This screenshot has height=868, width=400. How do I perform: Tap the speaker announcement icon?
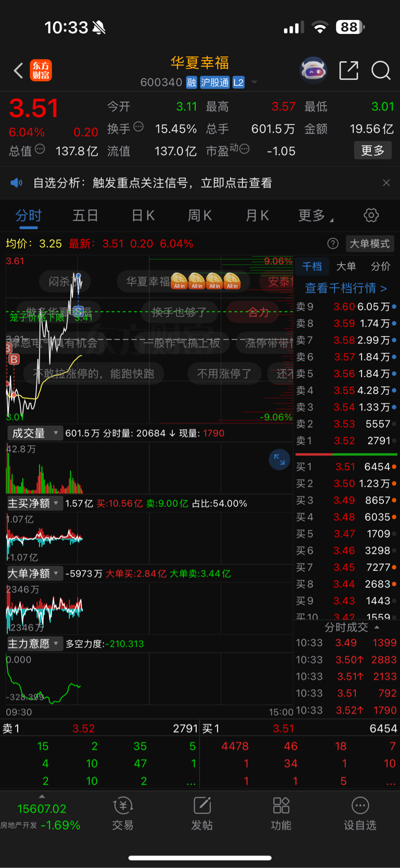tap(17, 182)
